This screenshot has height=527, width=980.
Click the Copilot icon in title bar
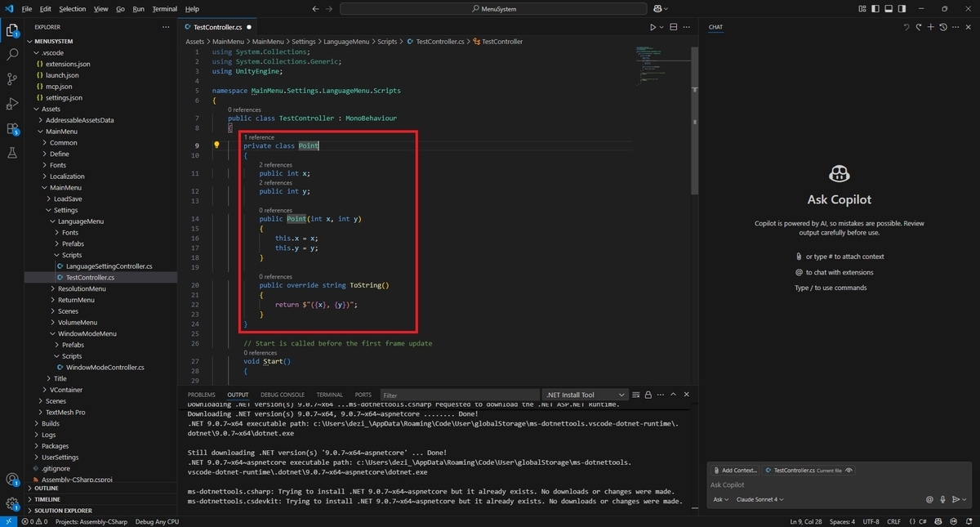[x=656, y=9]
